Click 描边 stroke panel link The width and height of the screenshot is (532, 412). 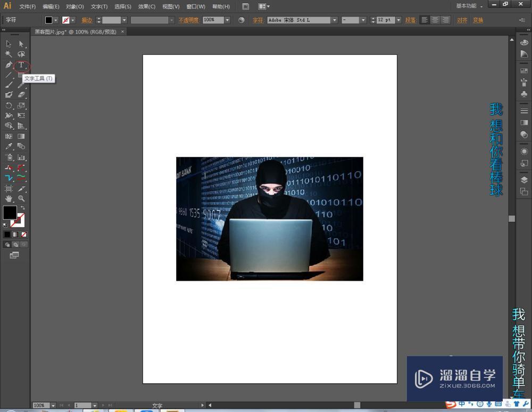pyautogui.click(x=87, y=20)
